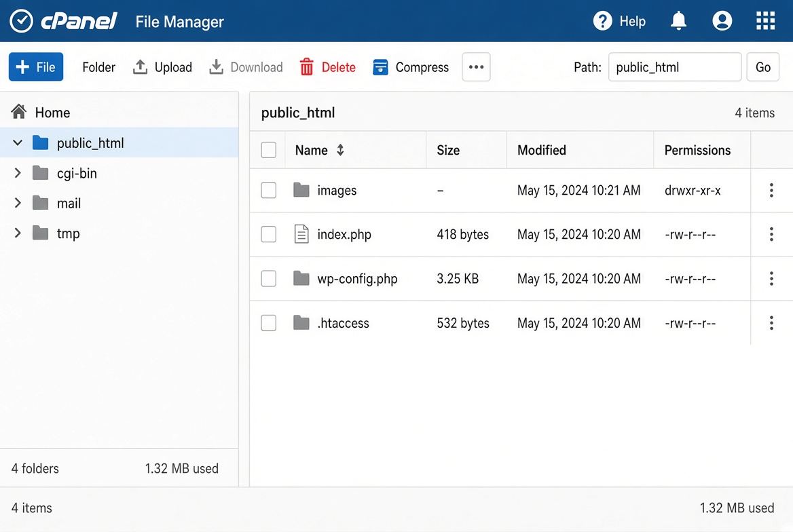Image resolution: width=793 pixels, height=532 pixels.
Task: Click the images folder icon
Action: tap(301, 190)
